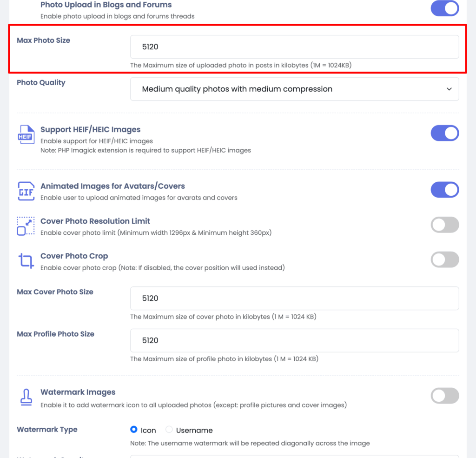
Task: Select the Icon watermark type radio
Action: pyautogui.click(x=134, y=430)
